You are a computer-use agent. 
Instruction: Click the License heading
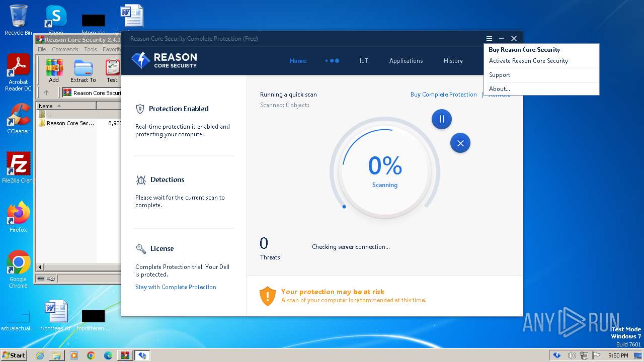(x=162, y=248)
